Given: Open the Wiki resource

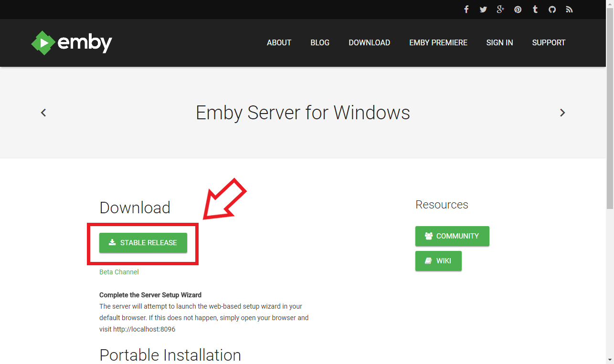Looking at the screenshot, I should (438, 261).
